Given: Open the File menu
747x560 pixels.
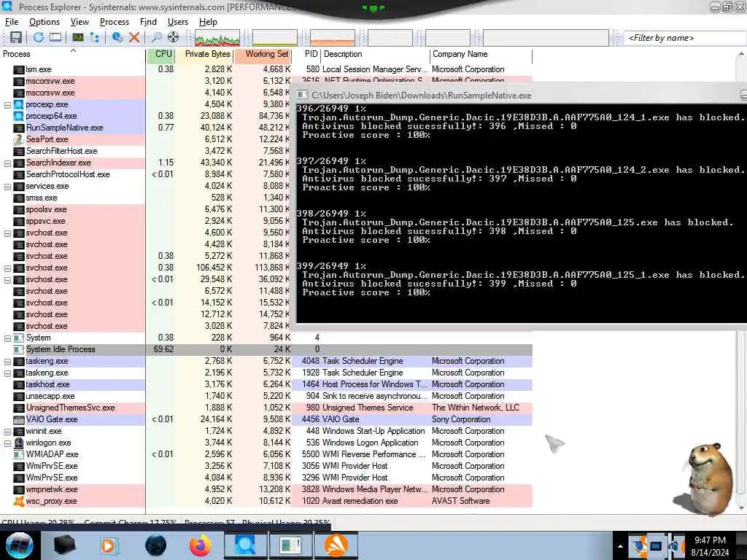Looking at the screenshot, I should coord(12,22).
